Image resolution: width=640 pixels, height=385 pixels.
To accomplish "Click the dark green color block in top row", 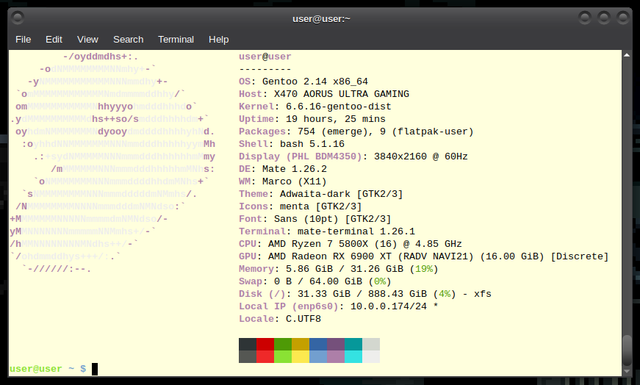I will point(283,344).
